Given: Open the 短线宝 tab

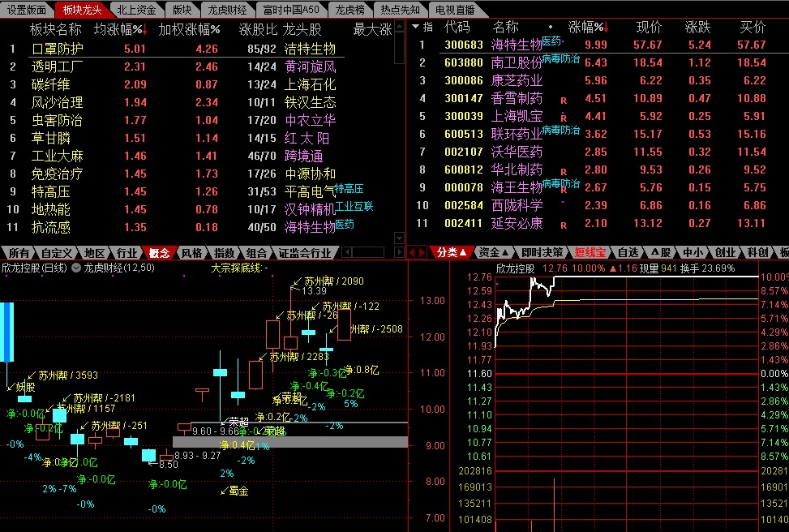Looking at the screenshot, I should [x=590, y=253].
